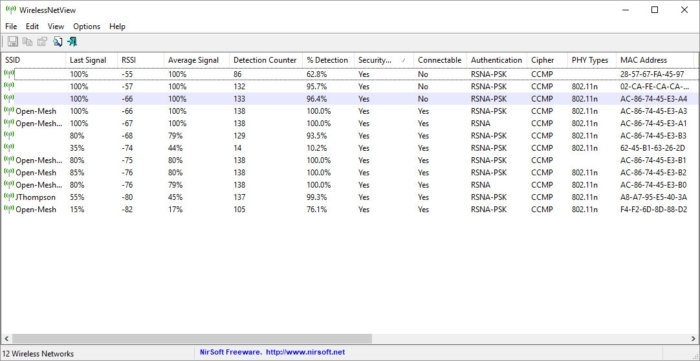Sort by the SSID column header
700x361 pixels.
click(x=33, y=60)
